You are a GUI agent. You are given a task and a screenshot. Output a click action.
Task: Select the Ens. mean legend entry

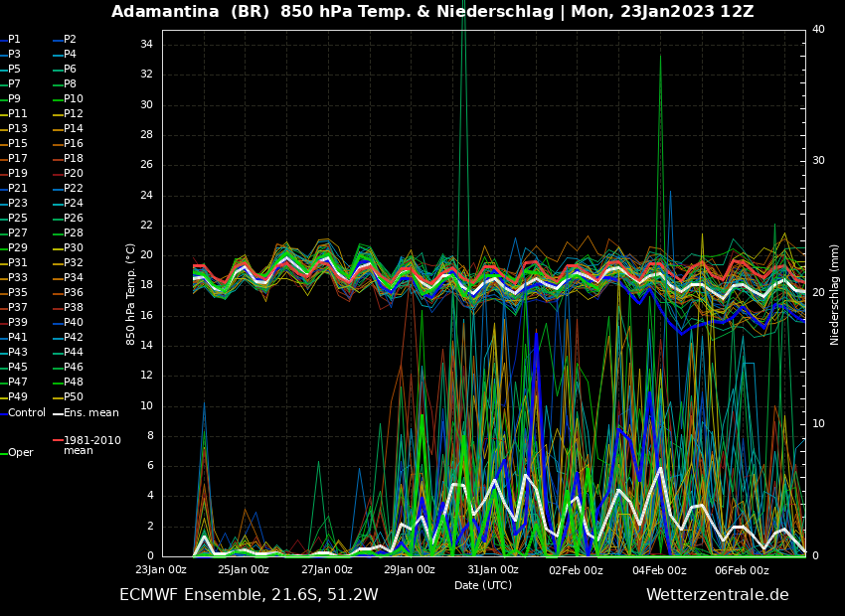tap(90, 412)
